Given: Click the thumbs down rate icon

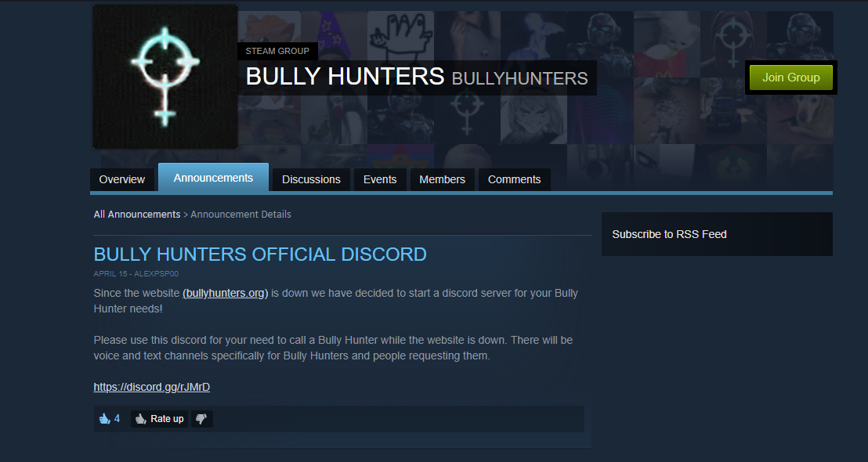Looking at the screenshot, I should click(x=201, y=419).
